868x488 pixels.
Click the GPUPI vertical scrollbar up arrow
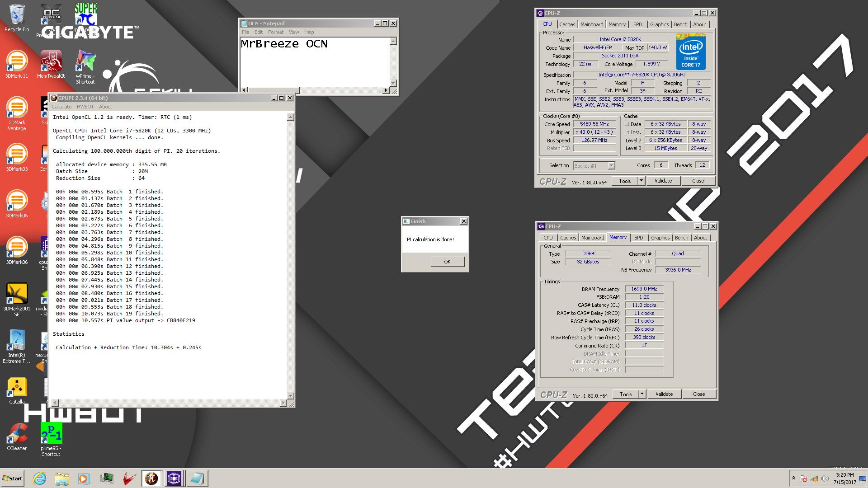(291, 117)
